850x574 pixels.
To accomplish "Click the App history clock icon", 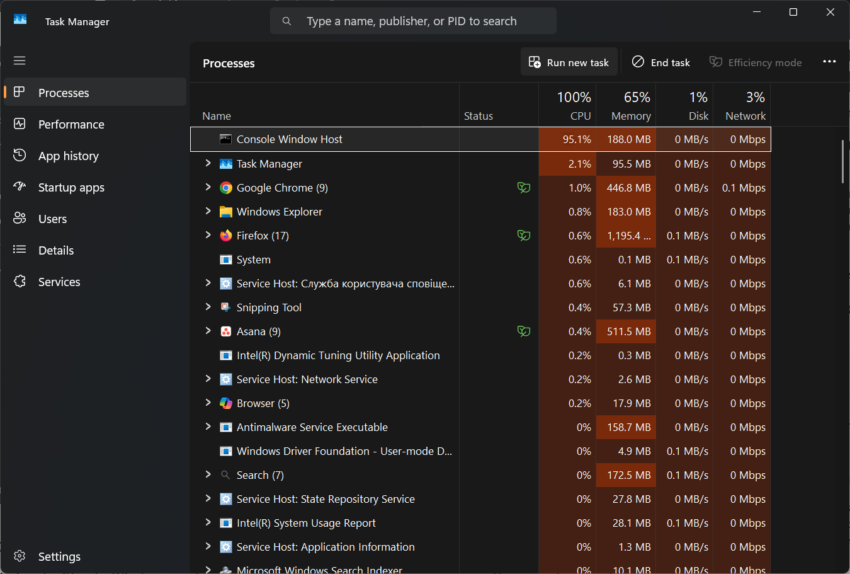I will 20,155.
